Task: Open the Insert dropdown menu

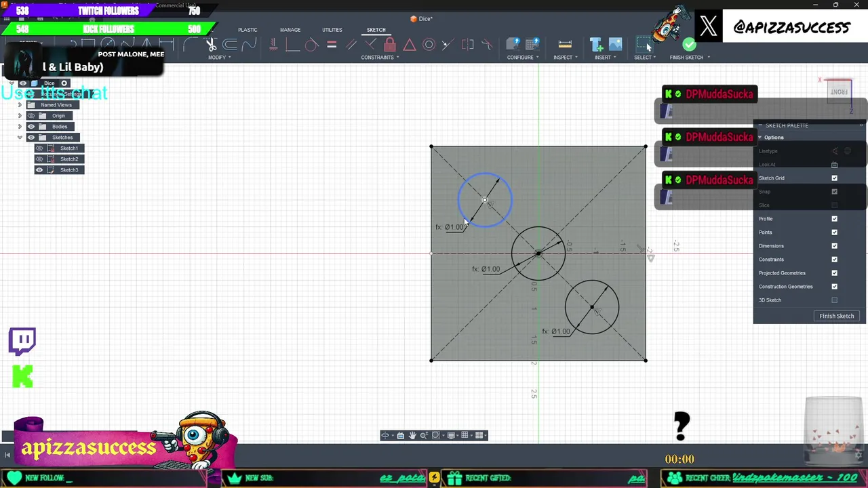Action: pyautogui.click(x=605, y=58)
